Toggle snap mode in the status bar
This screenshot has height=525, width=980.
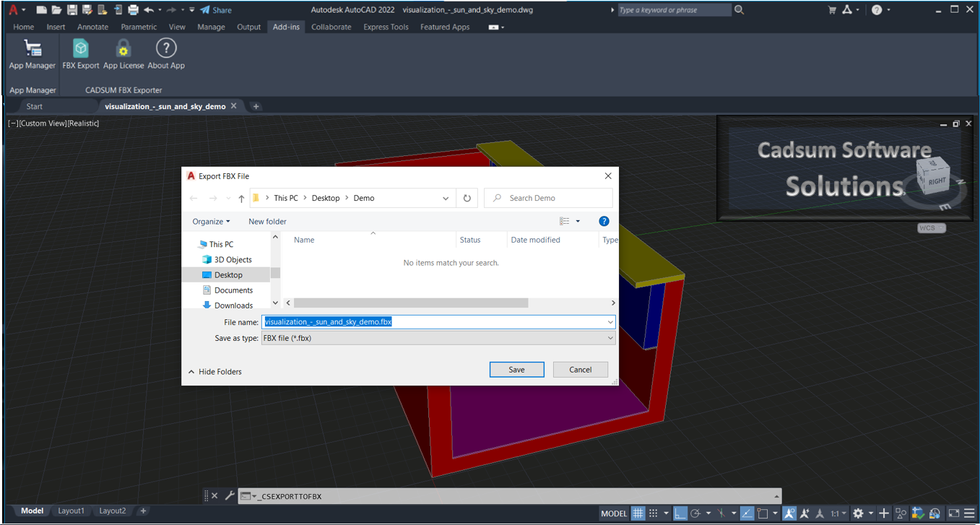(653, 513)
